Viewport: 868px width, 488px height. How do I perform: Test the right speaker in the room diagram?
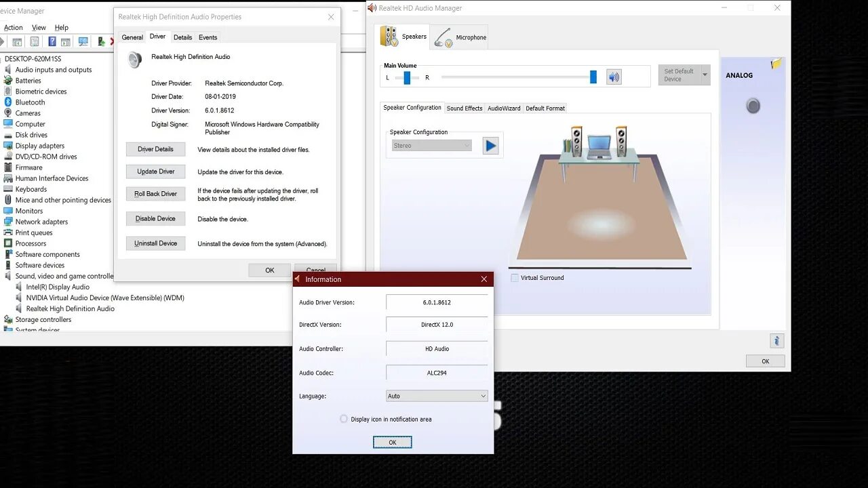(621, 140)
